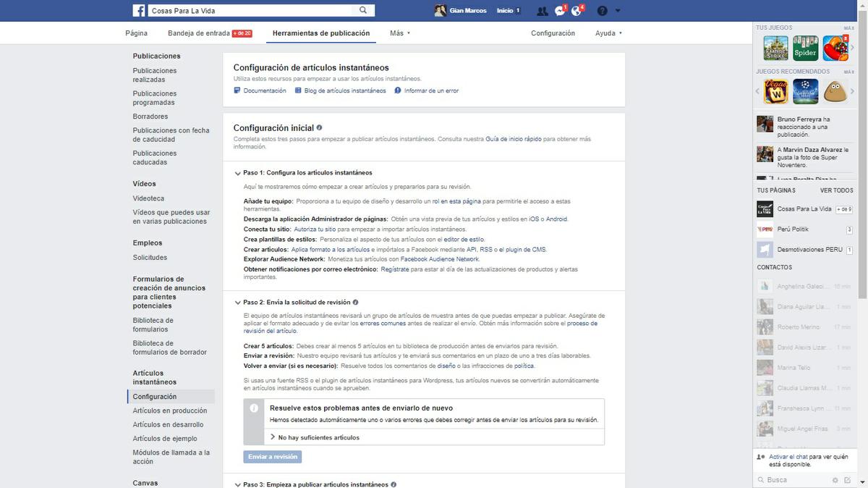Click the new message compose icon
Screen dimensions: 868x488
click(848, 479)
